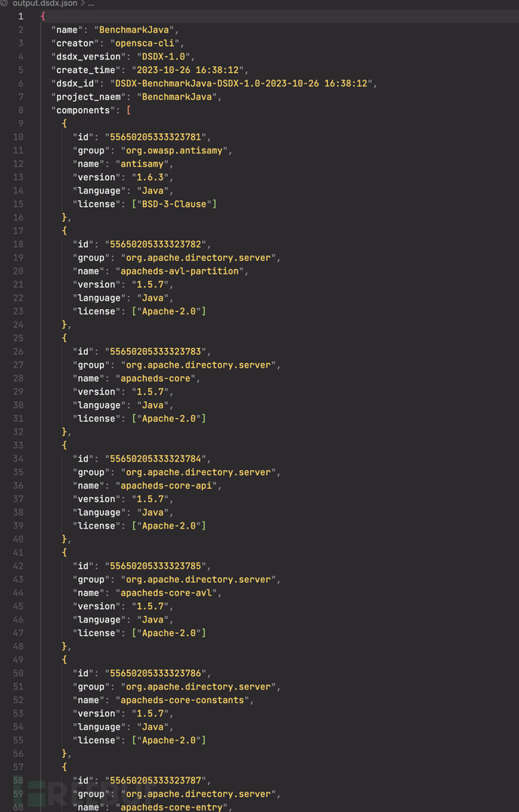Click the JSON file icon in breadcrumb
This screenshot has width=519, height=812.
tap(5, 4)
